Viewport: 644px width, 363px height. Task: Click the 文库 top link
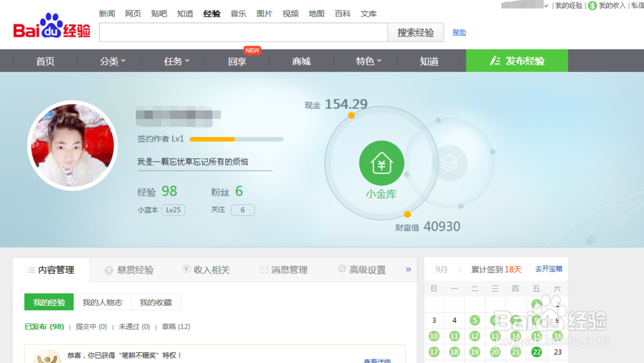[368, 14]
